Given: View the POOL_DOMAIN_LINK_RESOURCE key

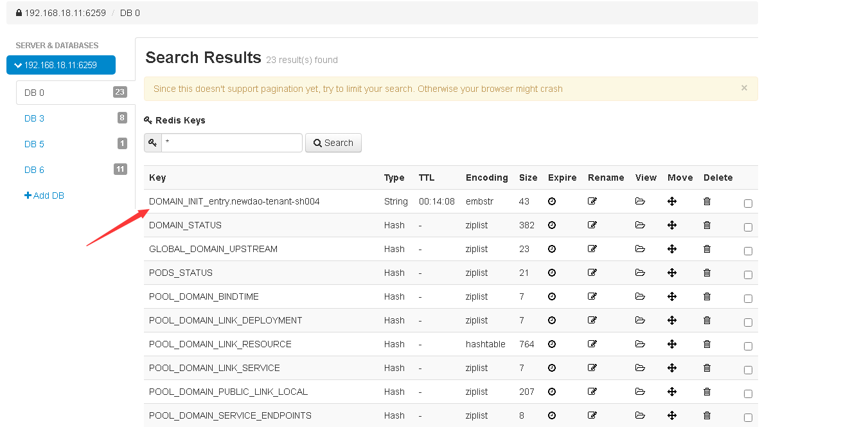Looking at the screenshot, I should point(640,344).
